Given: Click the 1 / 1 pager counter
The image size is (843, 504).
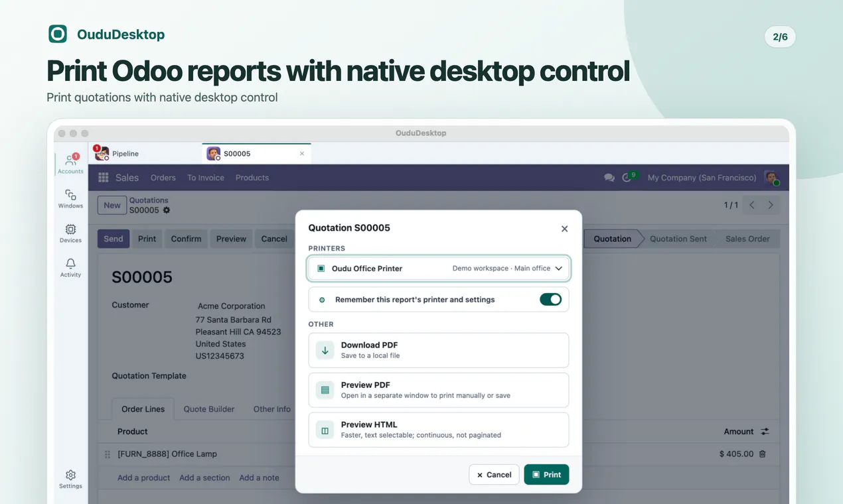Looking at the screenshot, I should coord(731,206).
